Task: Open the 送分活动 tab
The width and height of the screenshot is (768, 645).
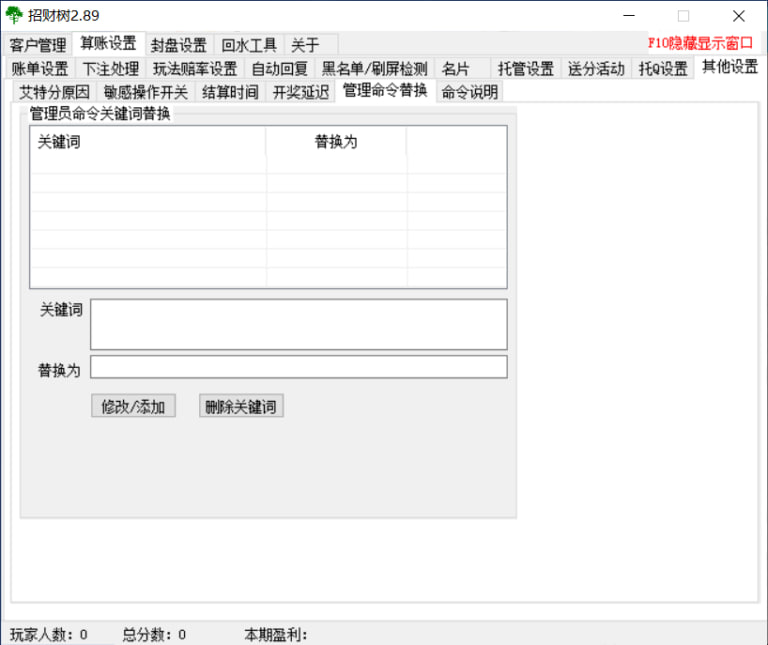Action: pyautogui.click(x=597, y=69)
